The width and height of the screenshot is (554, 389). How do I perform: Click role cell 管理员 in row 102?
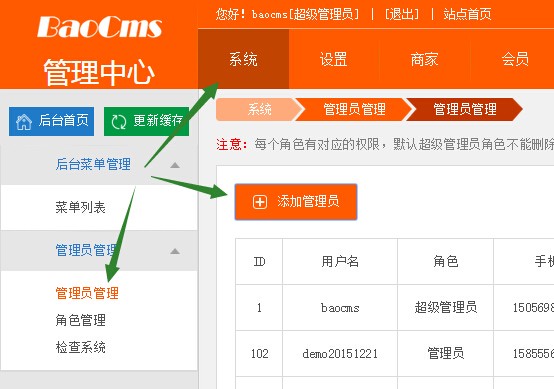446,353
